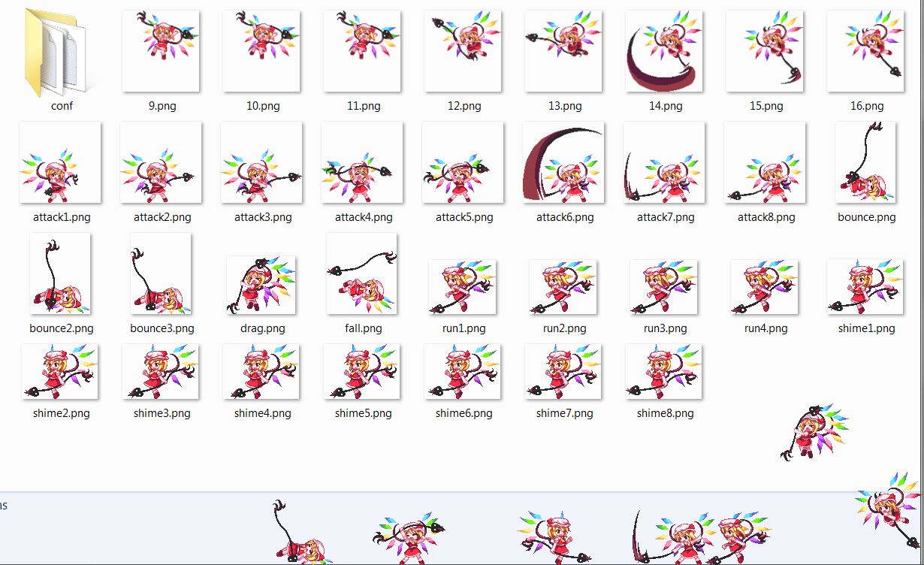Select the 9.png thumbnail
The width and height of the screenshot is (924, 565).
pyautogui.click(x=161, y=51)
